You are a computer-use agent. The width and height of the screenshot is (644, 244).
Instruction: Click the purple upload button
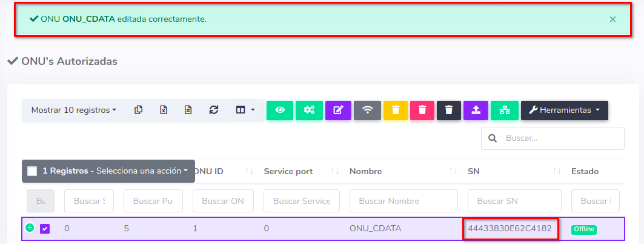coord(476,110)
